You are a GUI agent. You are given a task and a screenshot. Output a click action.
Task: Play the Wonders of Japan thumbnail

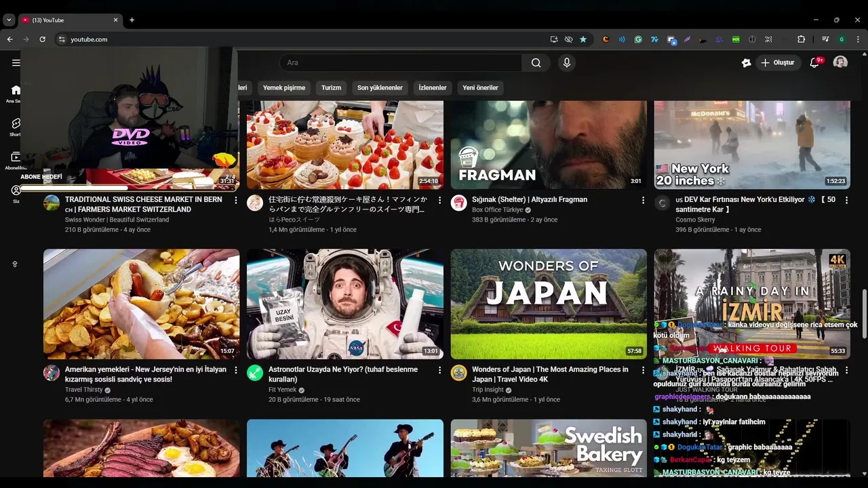pos(549,304)
